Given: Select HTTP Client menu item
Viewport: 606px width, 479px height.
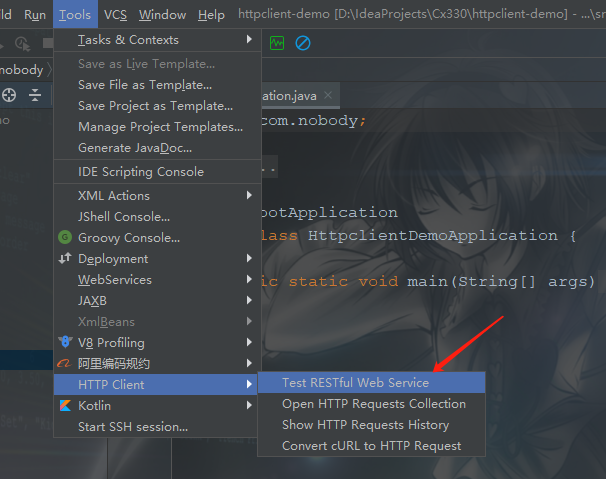Looking at the screenshot, I should 155,384.
